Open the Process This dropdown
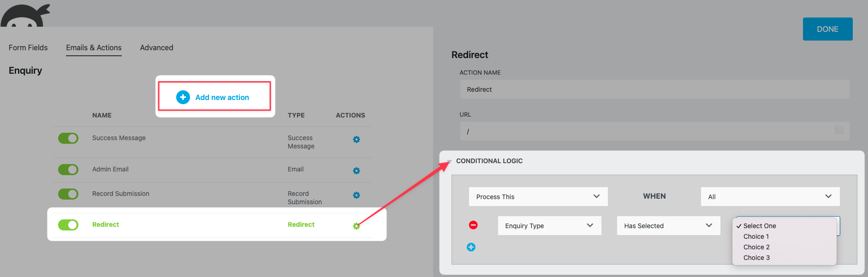This screenshot has width=868, height=277. [538, 197]
